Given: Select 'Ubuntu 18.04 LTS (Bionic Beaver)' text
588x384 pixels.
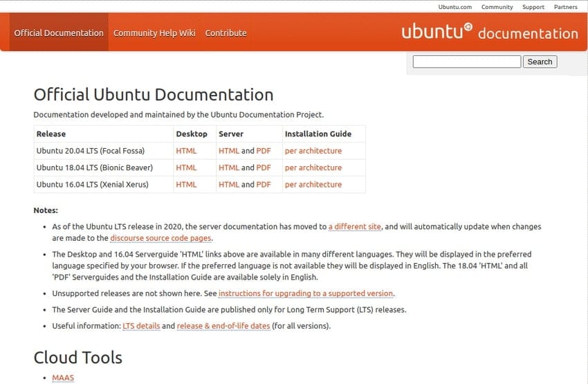Looking at the screenshot, I should click(95, 167).
